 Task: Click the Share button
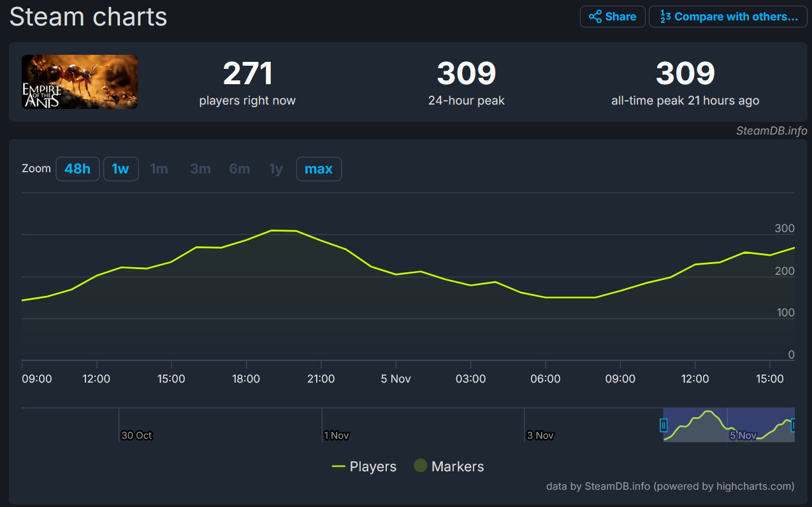[612, 17]
